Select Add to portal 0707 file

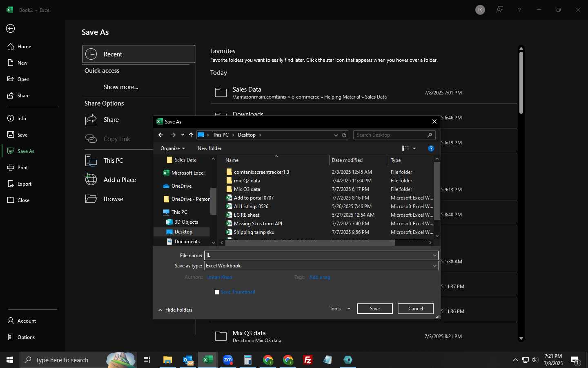254,198
